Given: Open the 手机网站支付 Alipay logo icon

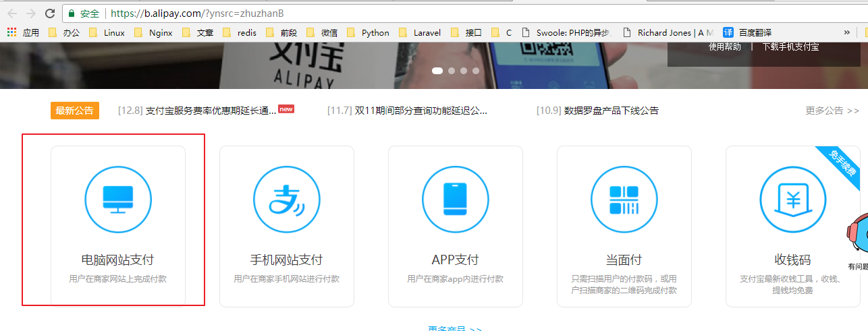Looking at the screenshot, I should 287,199.
